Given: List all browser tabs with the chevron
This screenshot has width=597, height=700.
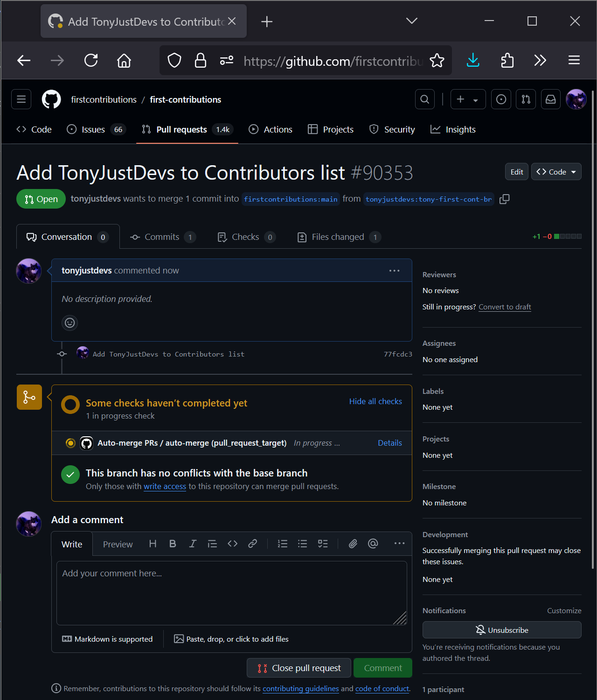Looking at the screenshot, I should (412, 21).
